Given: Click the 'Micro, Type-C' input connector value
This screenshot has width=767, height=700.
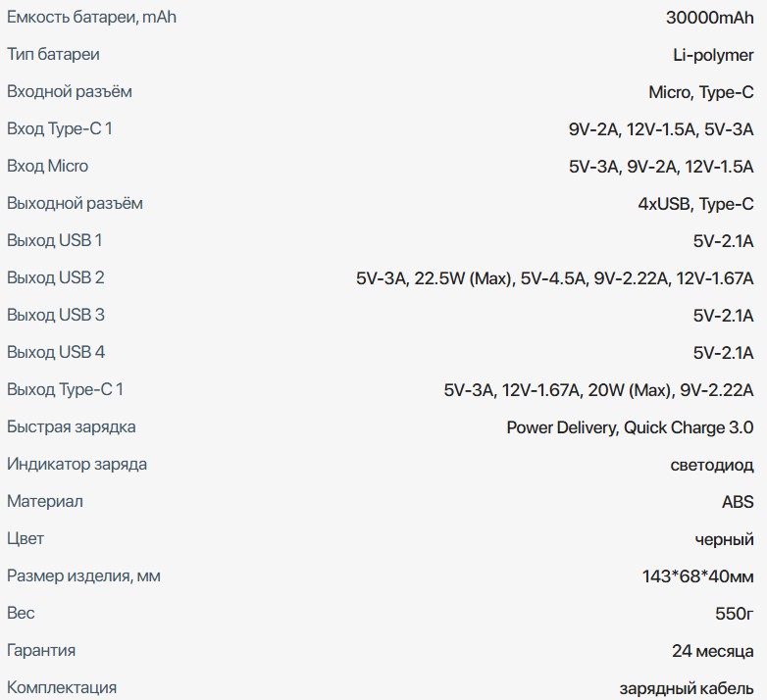Looking at the screenshot, I should pos(700,92).
